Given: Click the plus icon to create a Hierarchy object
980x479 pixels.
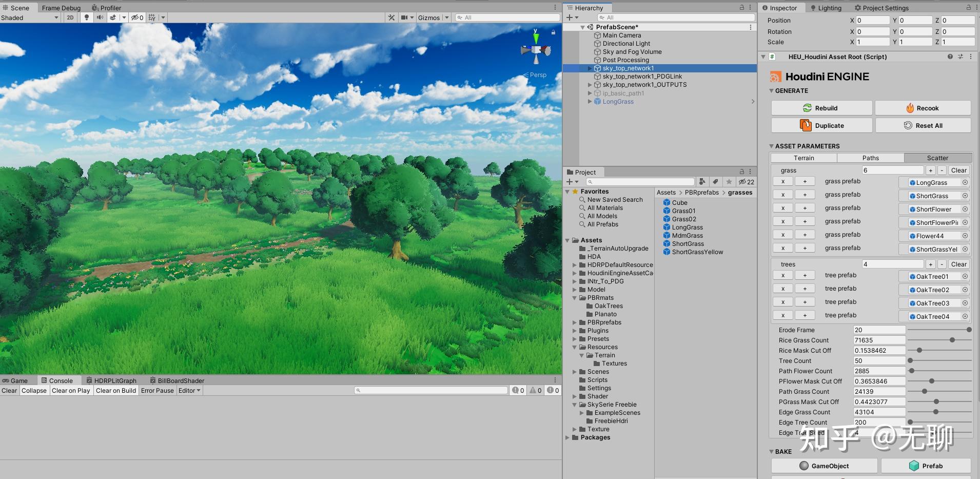Looking at the screenshot, I should [x=570, y=17].
